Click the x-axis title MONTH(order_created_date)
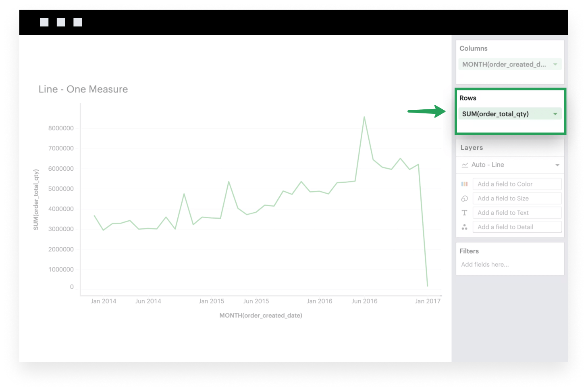Image resolution: width=588 pixels, height=391 pixels. coord(261,316)
